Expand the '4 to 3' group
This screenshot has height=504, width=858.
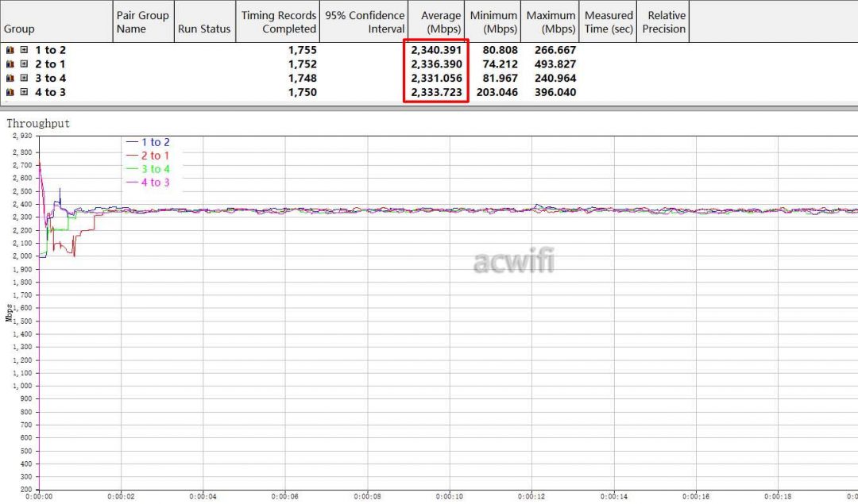(25, 93)
